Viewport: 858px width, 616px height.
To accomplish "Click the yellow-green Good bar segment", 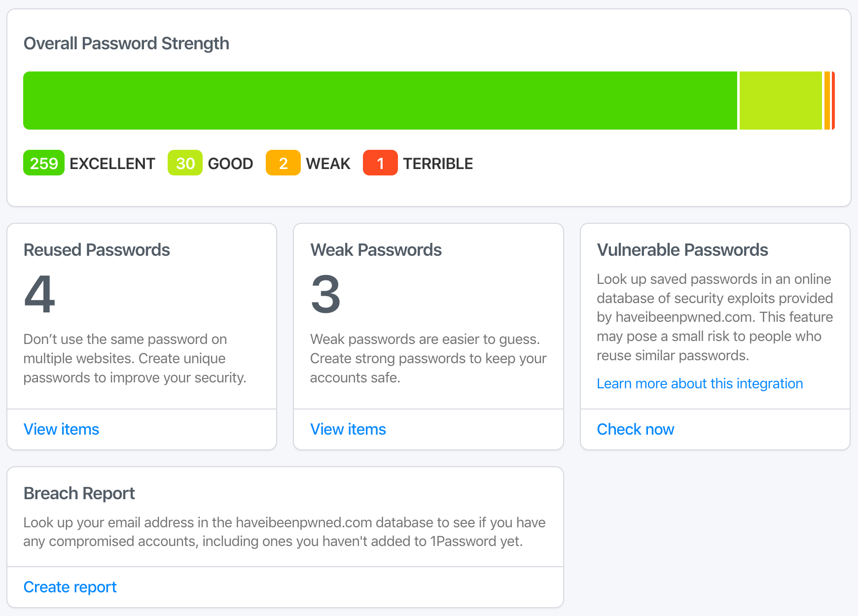I will pyautogui.click(x=781, y=101).
